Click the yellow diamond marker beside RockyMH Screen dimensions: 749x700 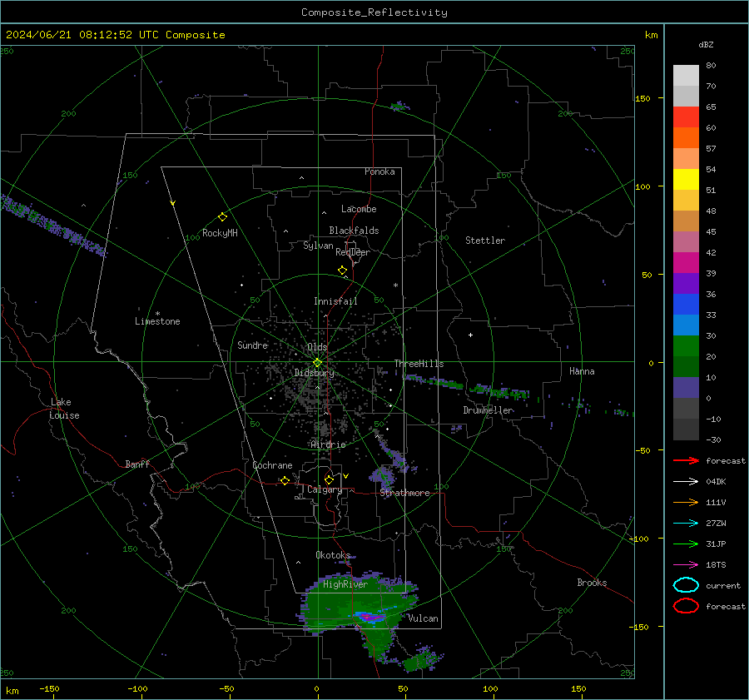coord(222,217)
